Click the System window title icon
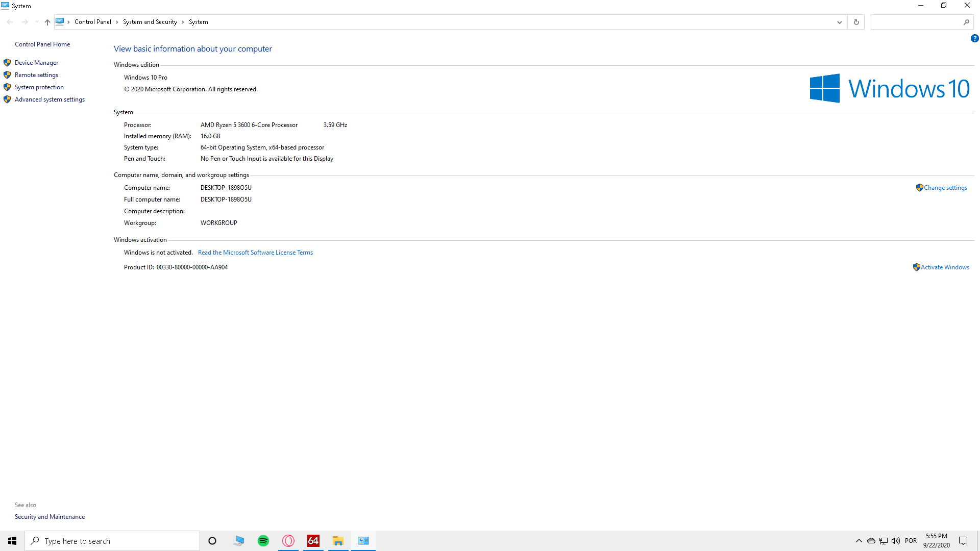Screen dimensions: 980x551 5,6
